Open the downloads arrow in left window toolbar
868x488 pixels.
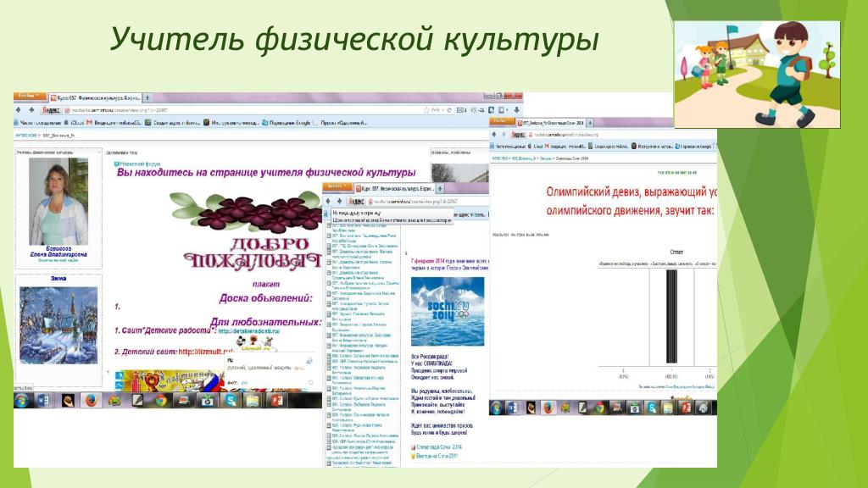(516, 110)
